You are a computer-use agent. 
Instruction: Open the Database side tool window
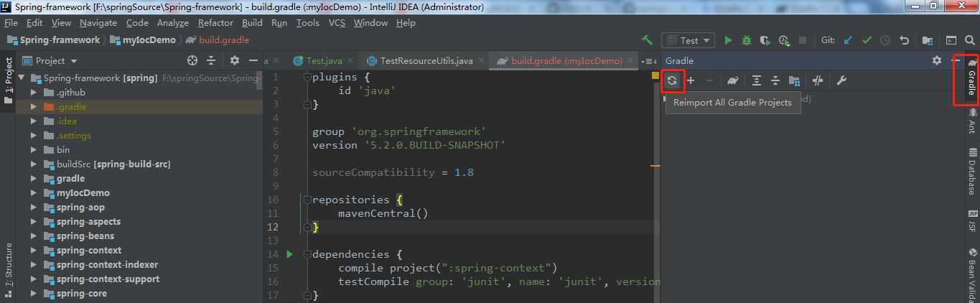pyautogui.click(x=972, y=172)
